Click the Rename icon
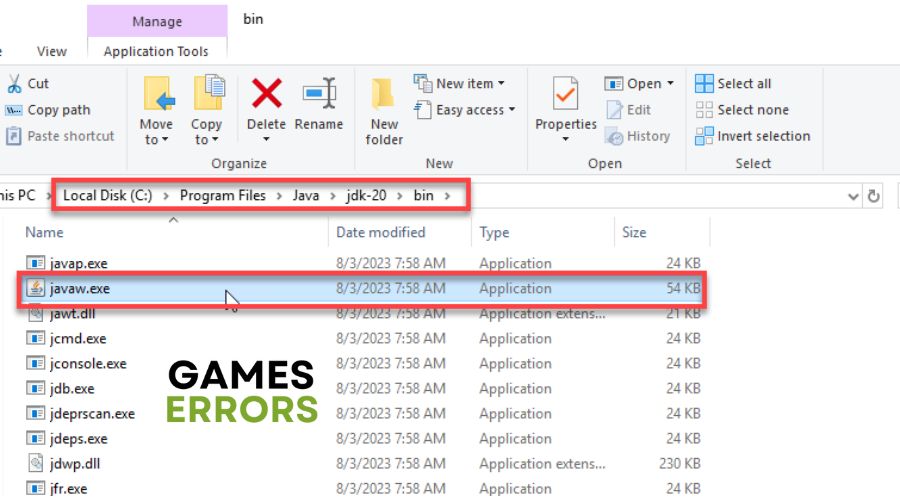900x500 pixels. [x=319, y=93]
